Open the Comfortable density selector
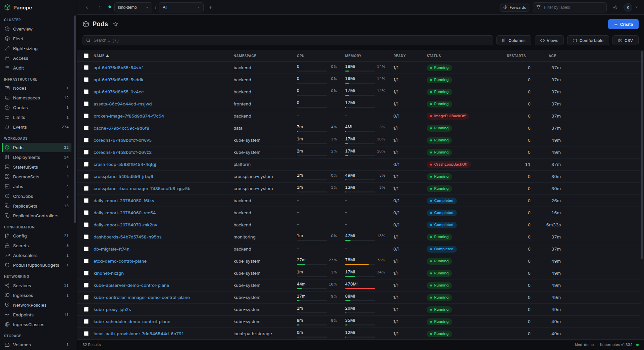644x350 pixels. pyautogui.click(x=588, y=40)
